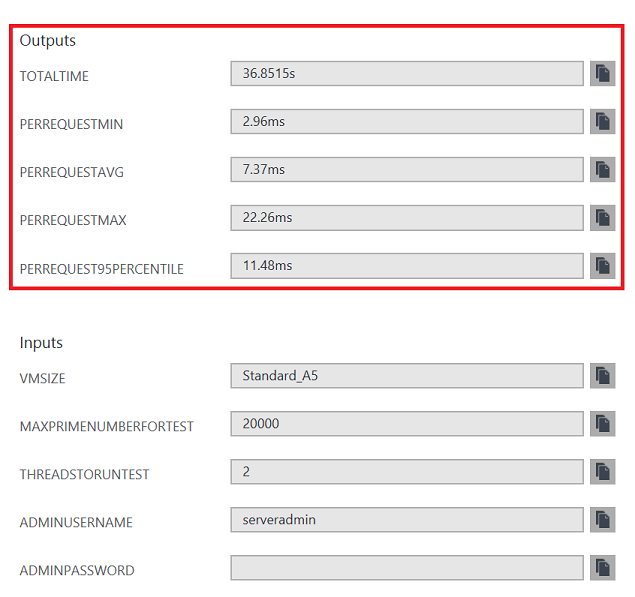Screen dimensions: 635x597
Task: Click the empty ADMINPASSWORD field
Action: [x=407, y=568]
